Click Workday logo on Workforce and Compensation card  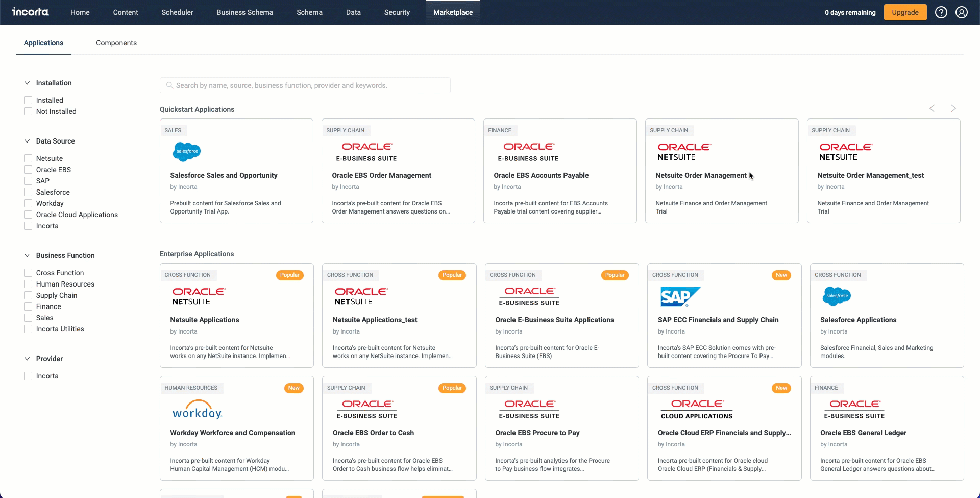(x=197, y=410)
